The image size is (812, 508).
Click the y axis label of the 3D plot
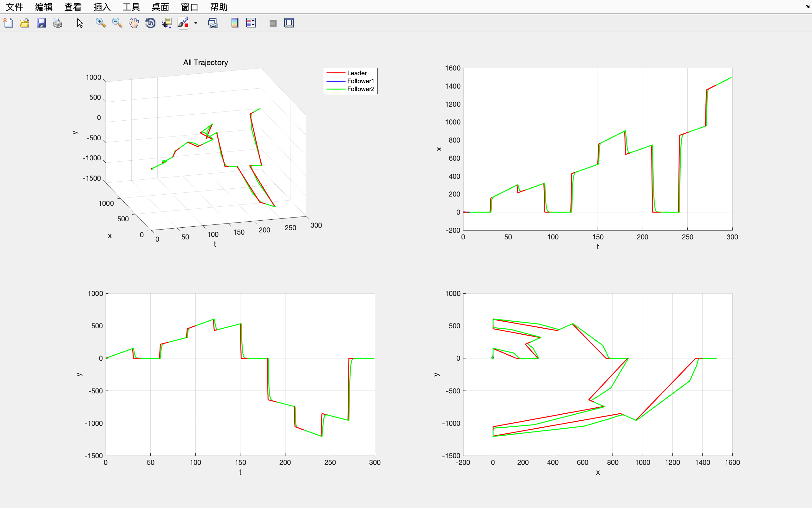tap(75, 132)
